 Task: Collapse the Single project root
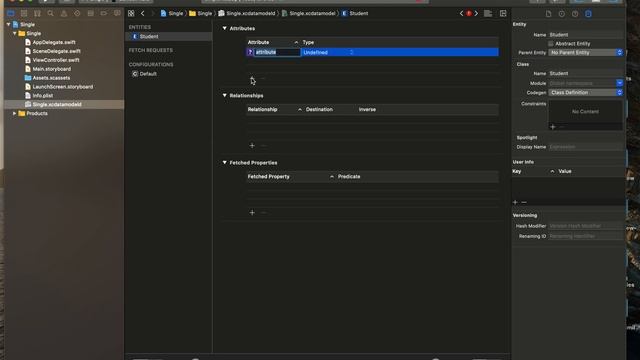tap(8, 24)
